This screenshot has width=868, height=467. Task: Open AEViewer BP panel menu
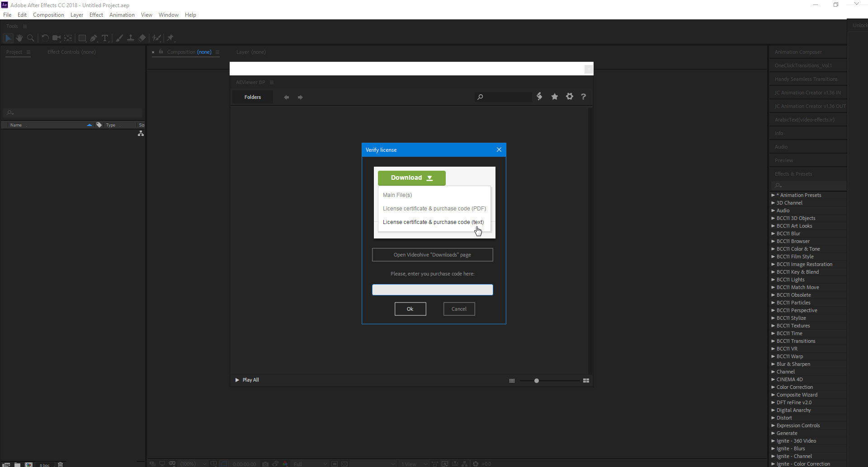click(272, 82)
